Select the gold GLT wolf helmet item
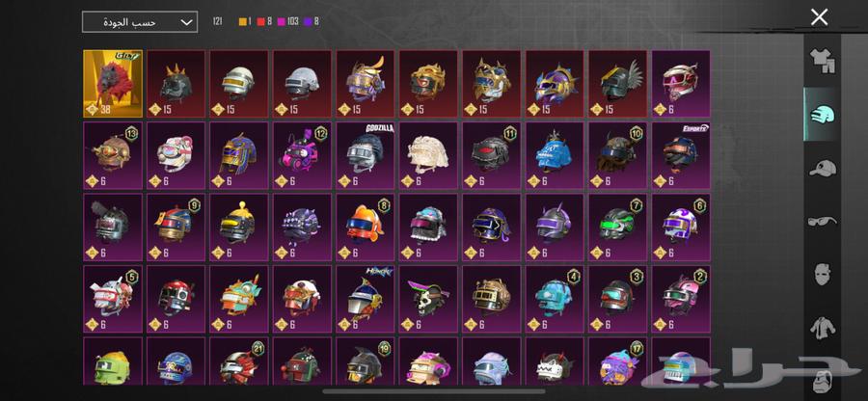Viewport: 868px width, 401px height. [113, 84]
